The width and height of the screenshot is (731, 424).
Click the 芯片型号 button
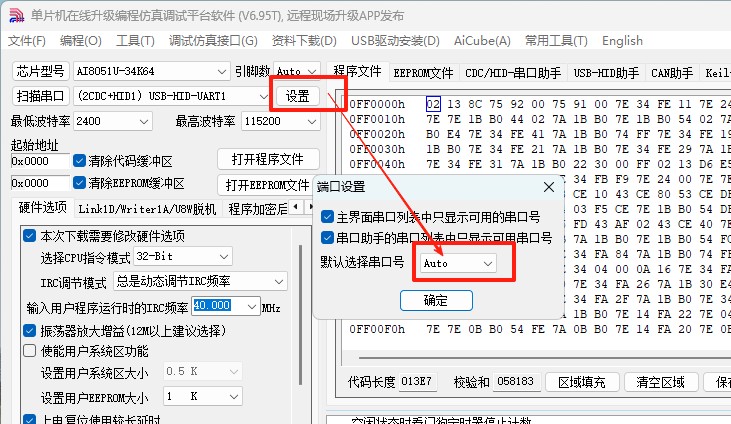pyautogui.click(x=40, y=71)
